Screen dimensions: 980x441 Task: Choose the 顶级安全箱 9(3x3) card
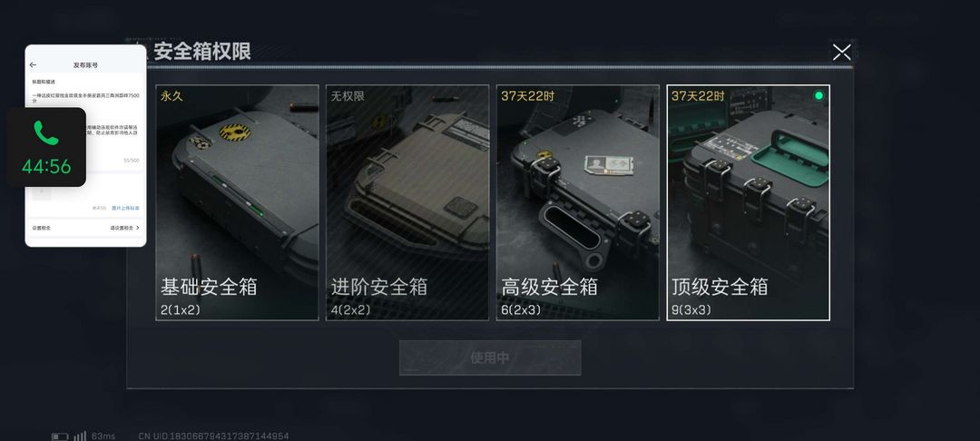(748, 202)
